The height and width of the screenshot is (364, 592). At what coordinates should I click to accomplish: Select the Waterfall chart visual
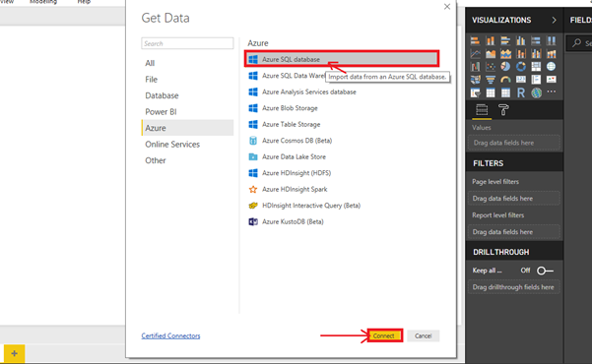(475, 67)
